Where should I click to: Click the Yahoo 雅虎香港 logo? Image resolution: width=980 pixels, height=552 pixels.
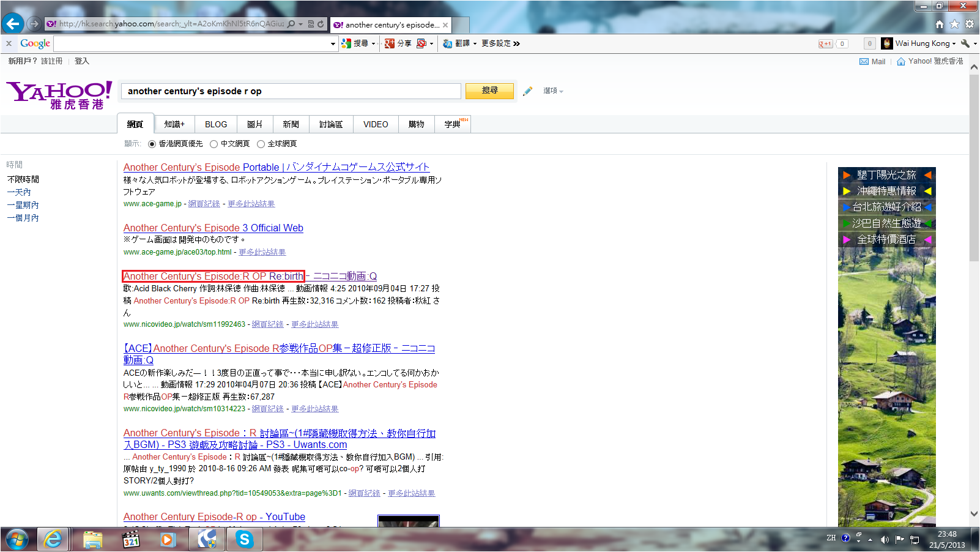59,95
